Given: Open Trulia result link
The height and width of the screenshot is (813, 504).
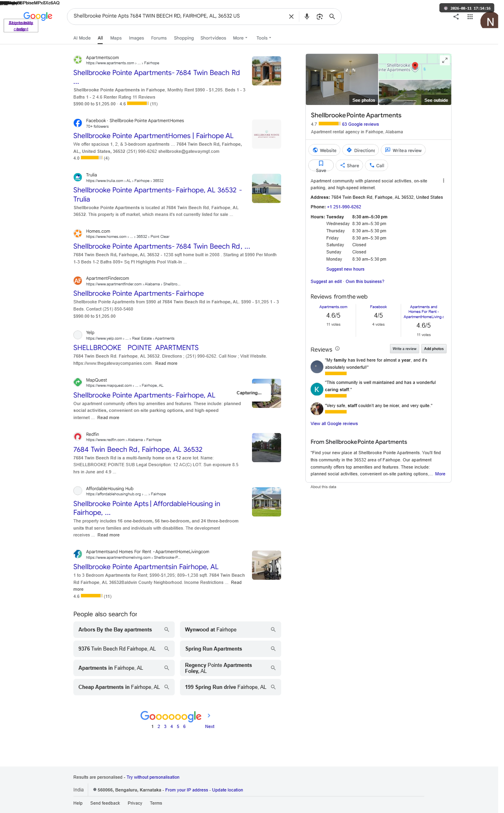Looking at the screenshot, I should coord(157,194).
